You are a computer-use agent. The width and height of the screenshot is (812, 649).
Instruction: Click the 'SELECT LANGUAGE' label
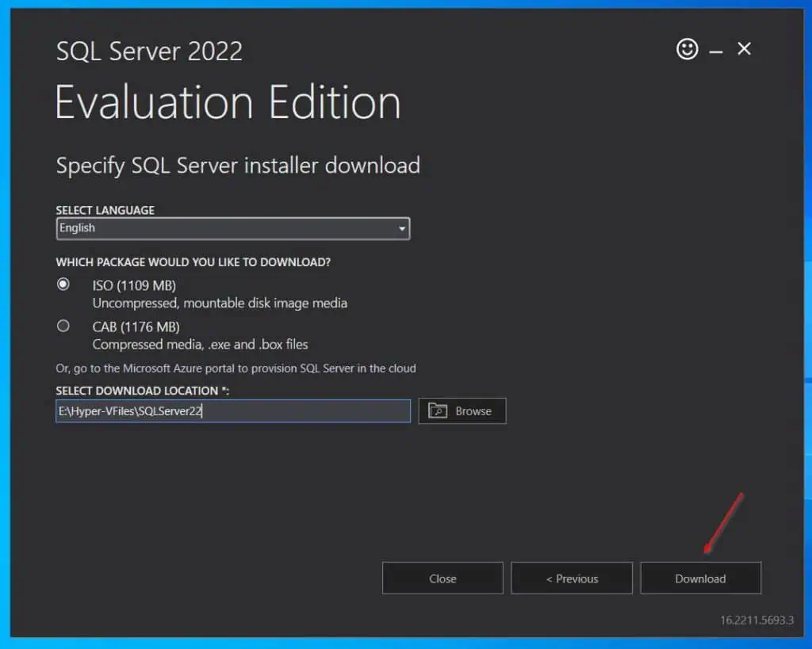105,210
